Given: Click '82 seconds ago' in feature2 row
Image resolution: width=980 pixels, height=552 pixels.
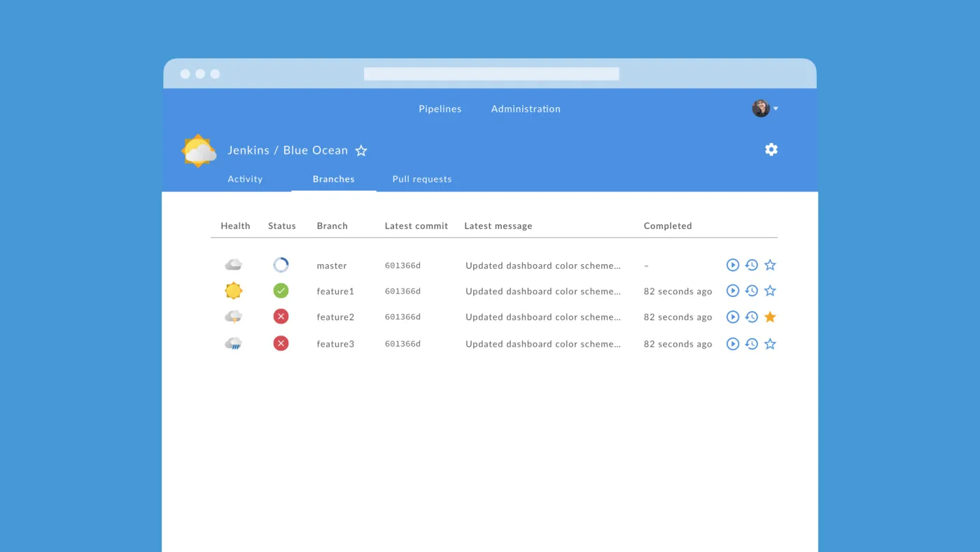Looking at the screenshot, I should [x=678, y=317].
